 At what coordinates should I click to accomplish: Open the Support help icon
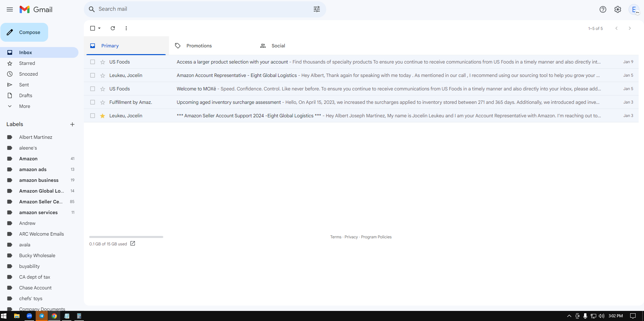(603, 9)
